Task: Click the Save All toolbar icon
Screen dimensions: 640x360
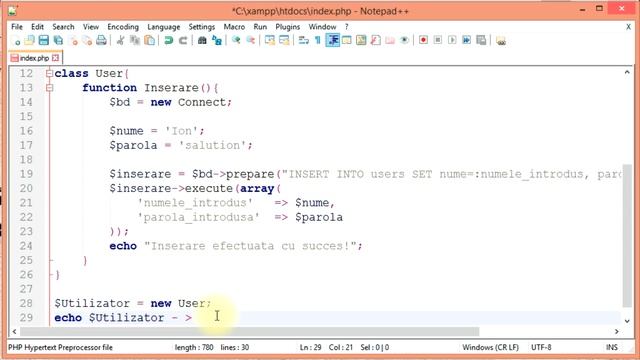Action: tap(58, 40)
